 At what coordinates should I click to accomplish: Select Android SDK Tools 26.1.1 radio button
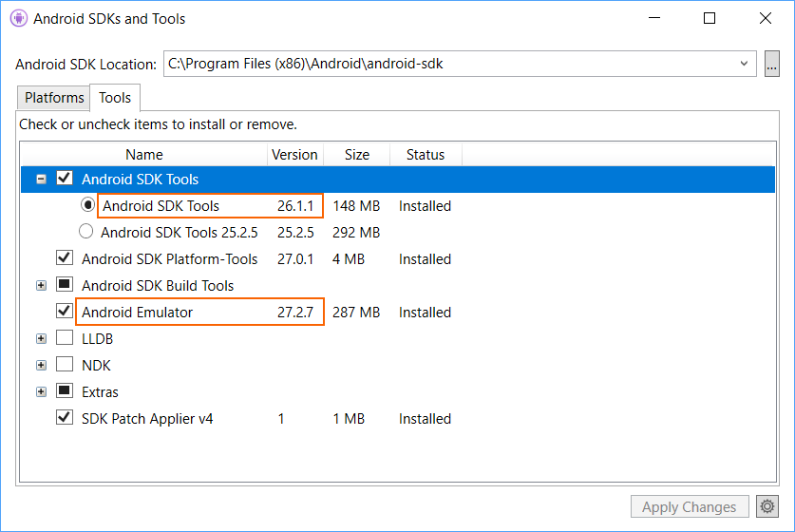(x=88, y=205)
